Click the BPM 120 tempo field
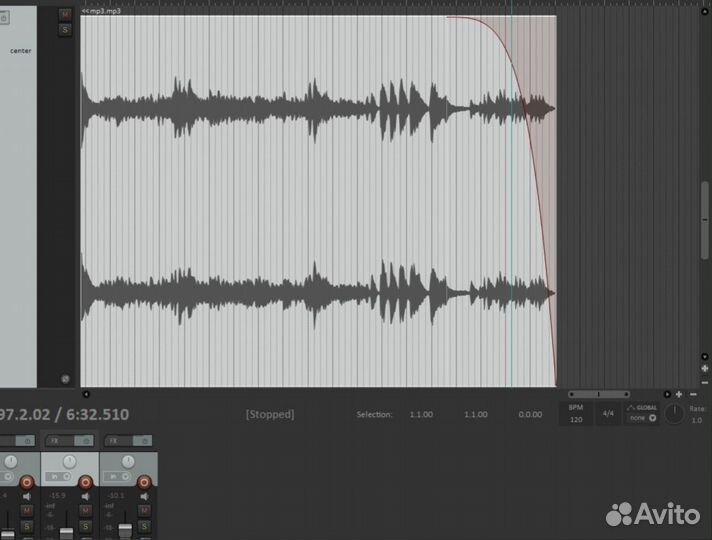 (x=575, y=414)
